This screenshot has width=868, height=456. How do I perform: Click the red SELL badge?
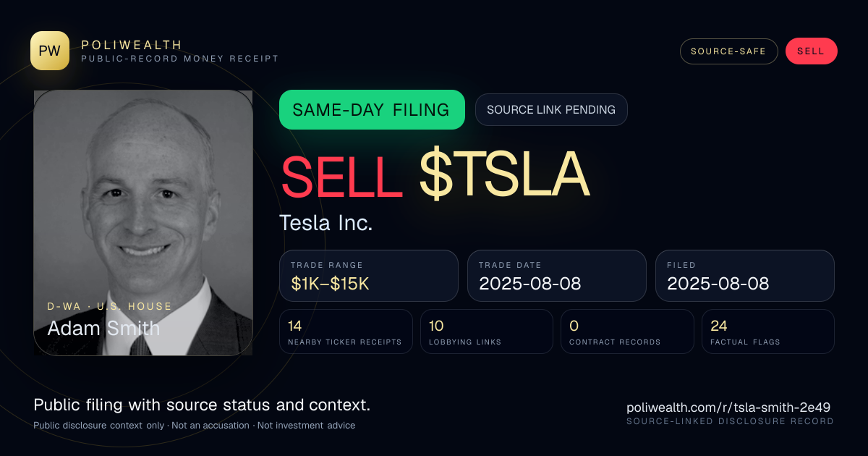point(811,51)
